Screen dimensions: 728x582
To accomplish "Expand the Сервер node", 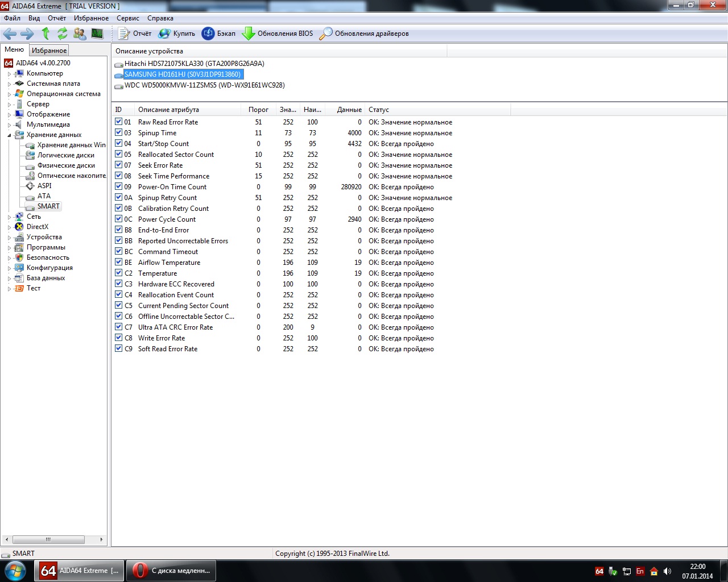I will click(x=9, y=105).
